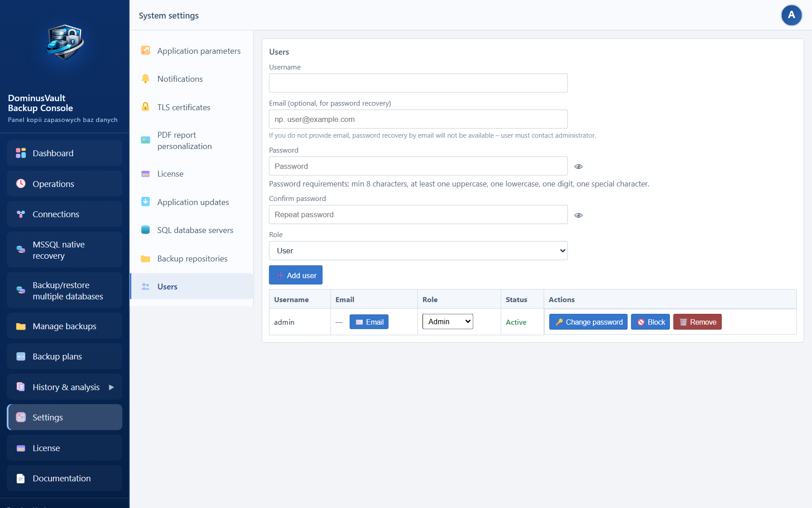
Task: Switch to Notifications settings tab
Action: click(x=192, y=79)
